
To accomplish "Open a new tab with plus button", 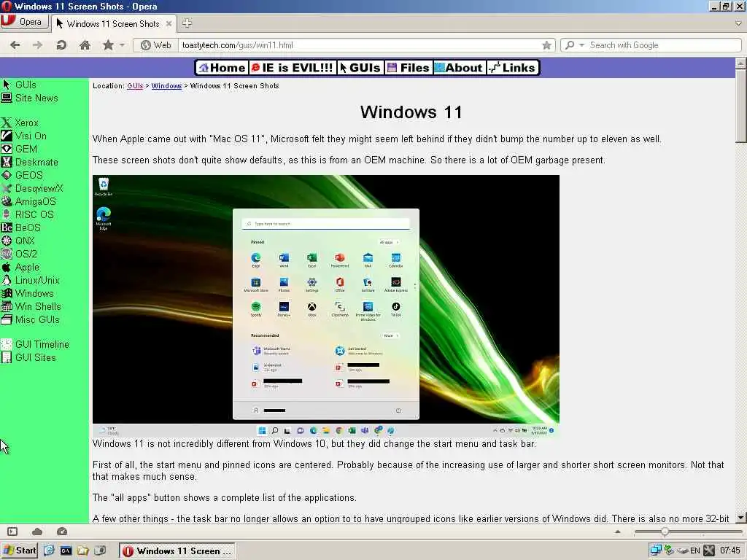I will click(x=187, y=23).
